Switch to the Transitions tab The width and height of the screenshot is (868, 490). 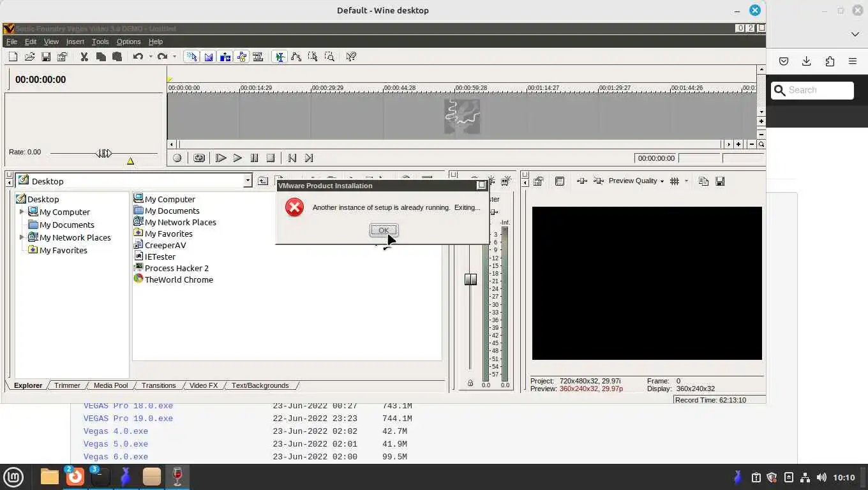158,385
